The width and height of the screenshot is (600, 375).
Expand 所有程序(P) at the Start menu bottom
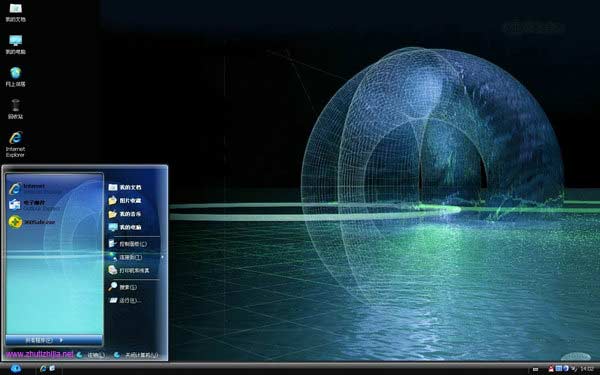coord(54,340)
